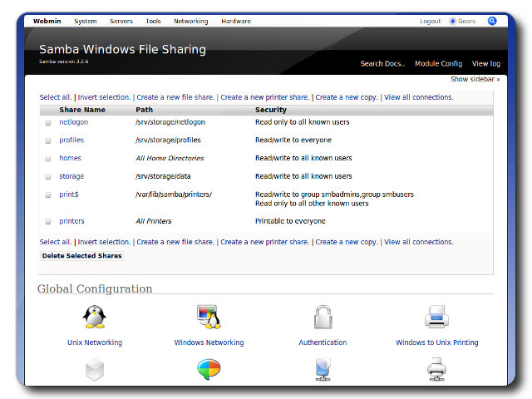Open the Networking menu
532x399 pixels.
[190, 21]
